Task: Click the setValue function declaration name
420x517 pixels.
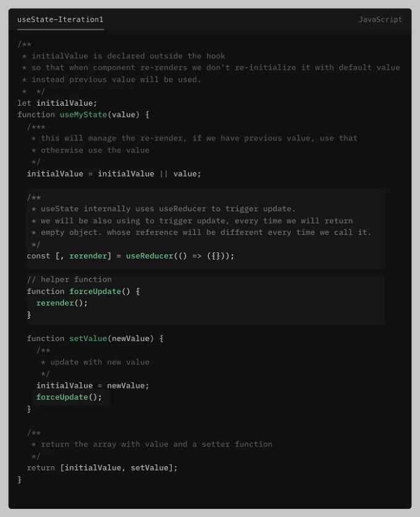Action: coord(88,338)
